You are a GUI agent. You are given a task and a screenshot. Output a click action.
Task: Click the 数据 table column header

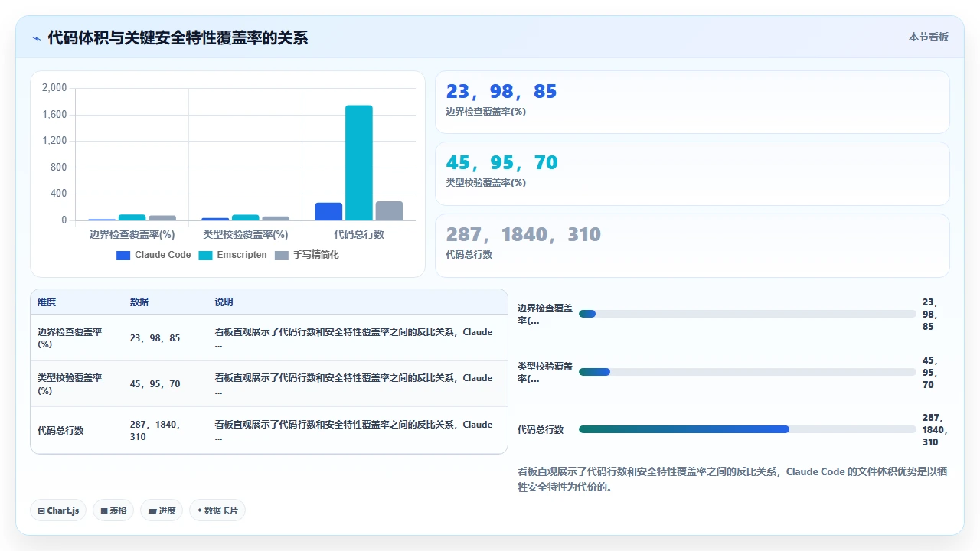139,302
